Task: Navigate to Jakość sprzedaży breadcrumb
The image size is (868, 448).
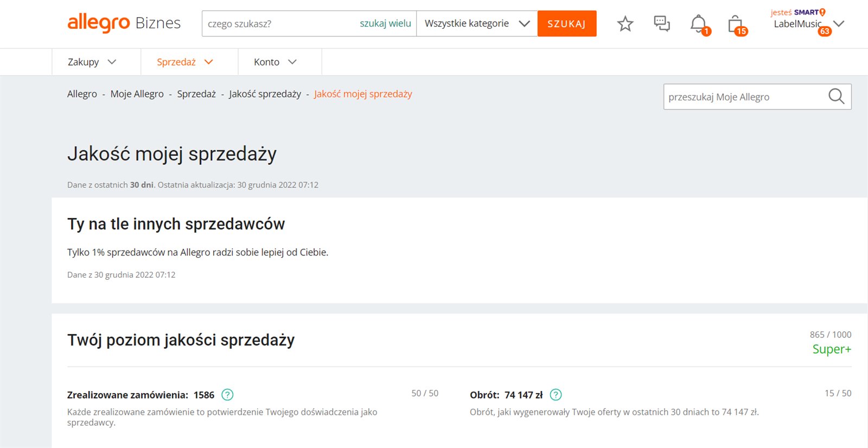Action: 265,94
